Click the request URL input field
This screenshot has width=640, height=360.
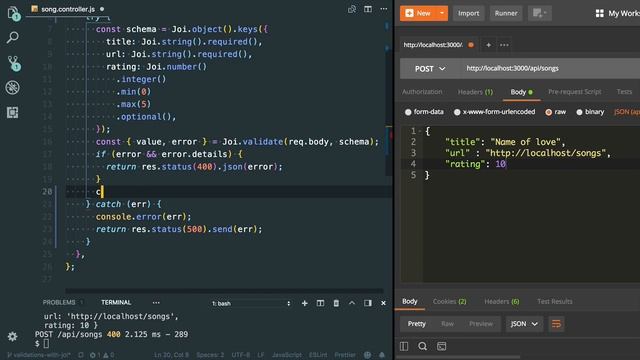pyautogui.click(x=550, y=69)
